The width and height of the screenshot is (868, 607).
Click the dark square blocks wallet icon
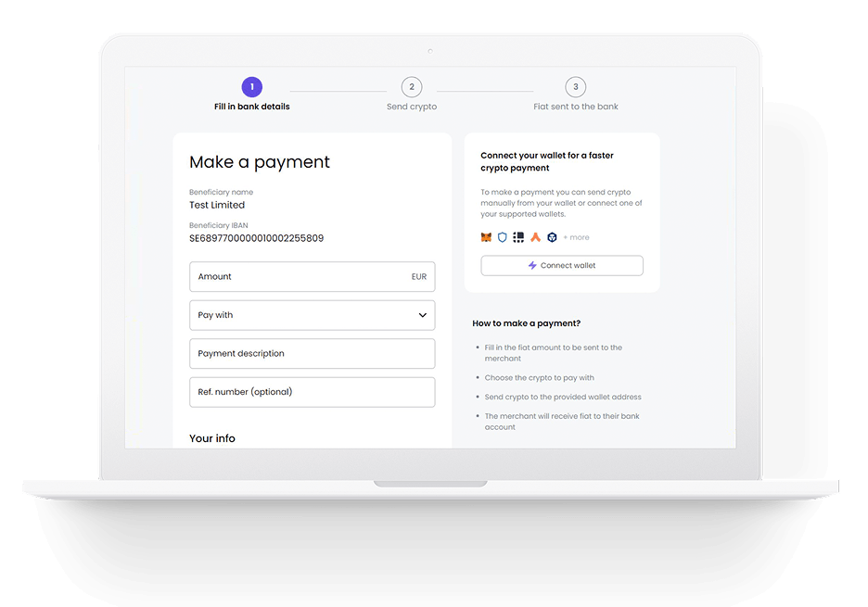[517, 237]
